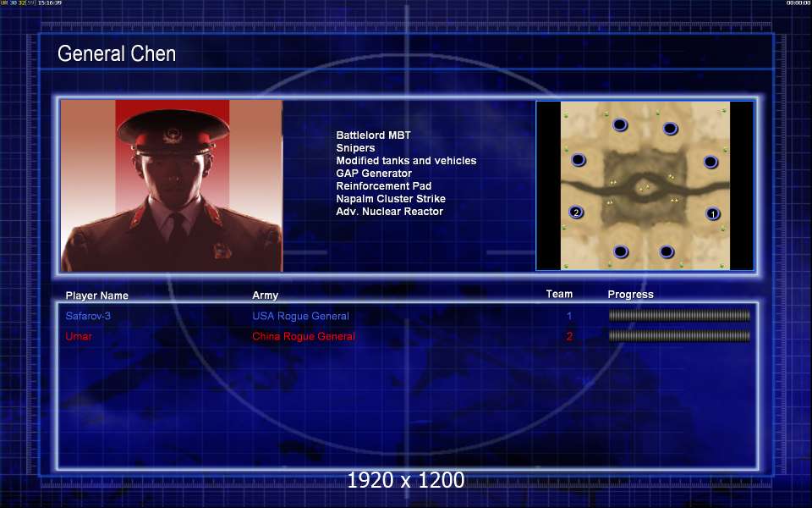Click the elapsed timer in the top-right corner
The height and width of the screenshot is (508, 812).
tap(798, 3)
